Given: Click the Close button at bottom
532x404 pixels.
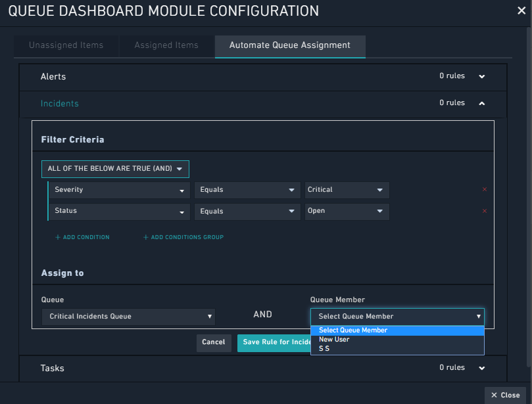Looking at the screenshot, I should click(x=506, y=395).
